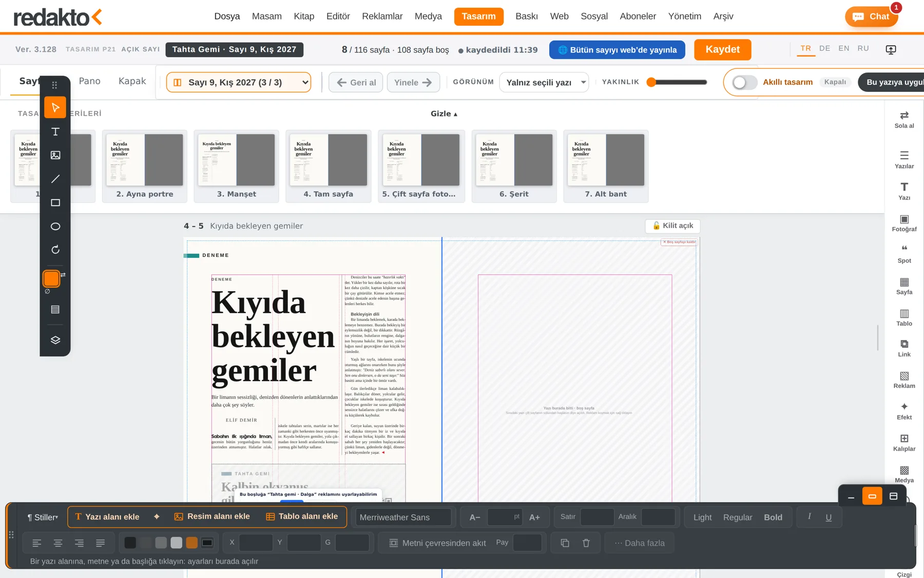Open the Spot quote panel
The width and height of the screenshot is (924, 578).
point(904,254)
